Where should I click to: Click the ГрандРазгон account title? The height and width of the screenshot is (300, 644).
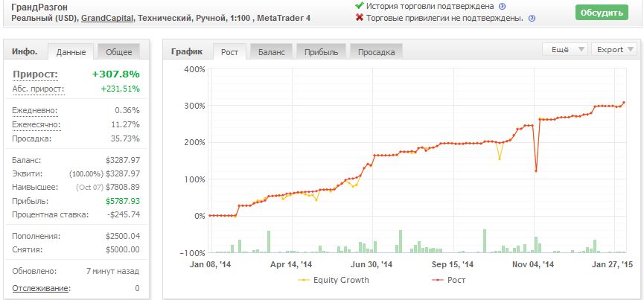pos(39,7)
